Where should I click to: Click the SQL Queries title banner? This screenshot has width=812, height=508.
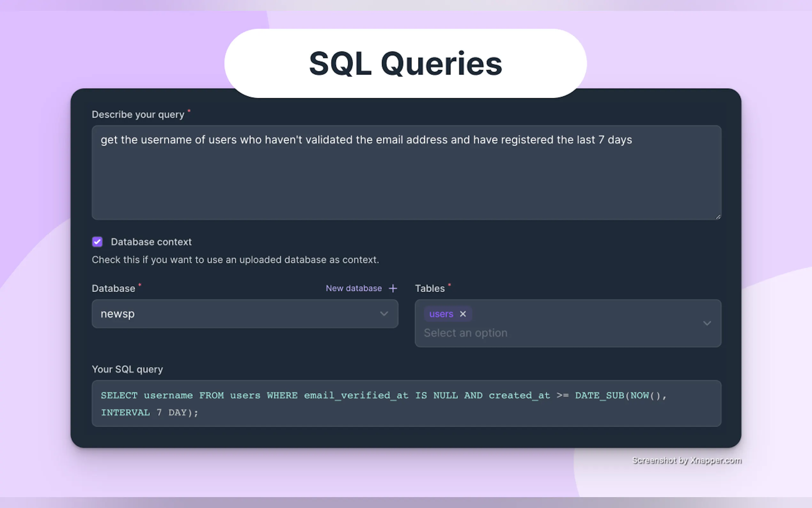tap(405, 63)
